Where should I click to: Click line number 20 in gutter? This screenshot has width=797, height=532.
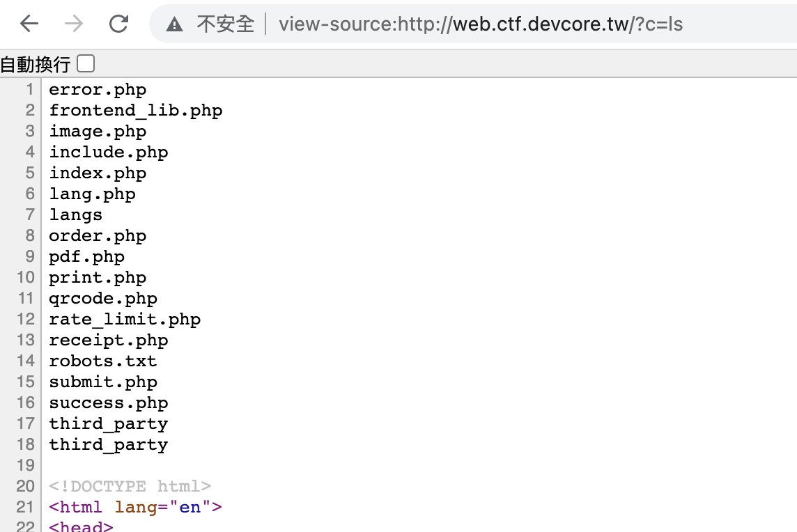coord(25,486)
